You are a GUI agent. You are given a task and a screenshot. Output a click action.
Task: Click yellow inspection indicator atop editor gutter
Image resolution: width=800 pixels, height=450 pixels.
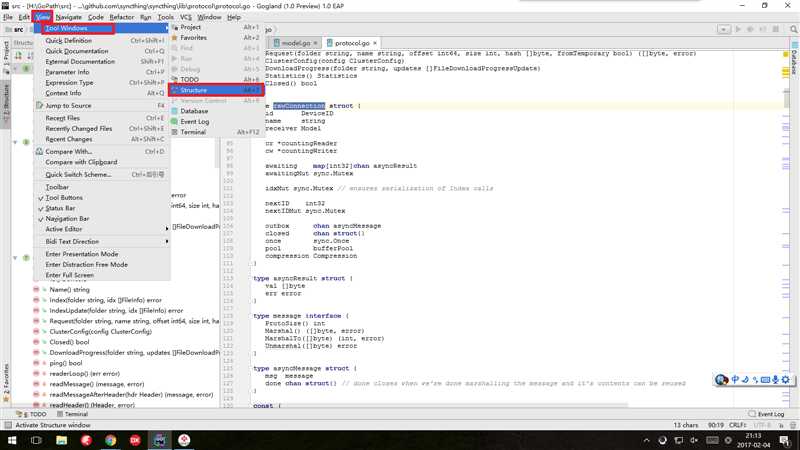click(x=785, y=54)
